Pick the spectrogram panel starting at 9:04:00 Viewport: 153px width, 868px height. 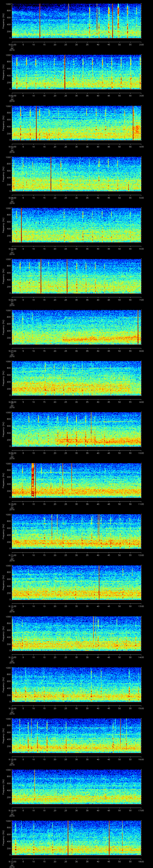click(77, 174)
